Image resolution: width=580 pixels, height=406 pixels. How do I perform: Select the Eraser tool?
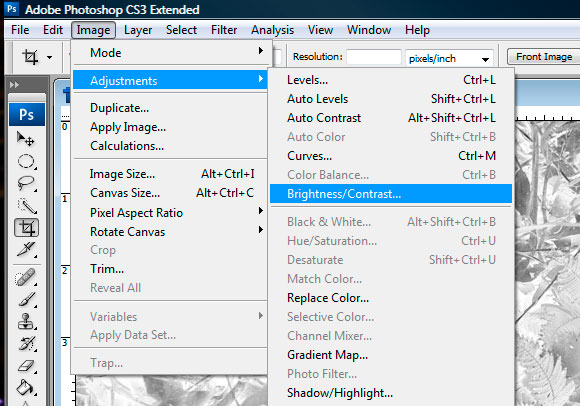click(26, 366)
